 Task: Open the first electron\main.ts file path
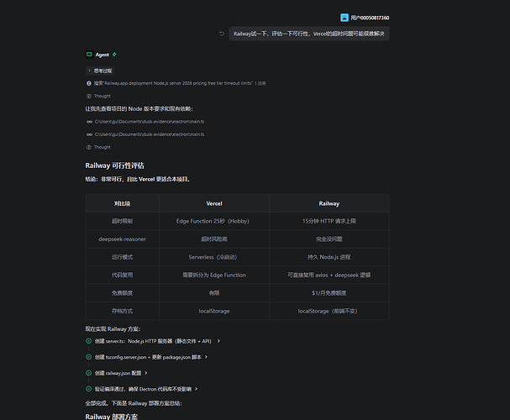150,122
